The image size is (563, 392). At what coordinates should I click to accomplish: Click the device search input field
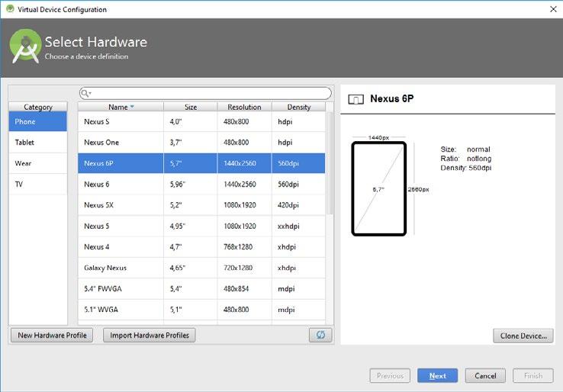coord(205,93)
